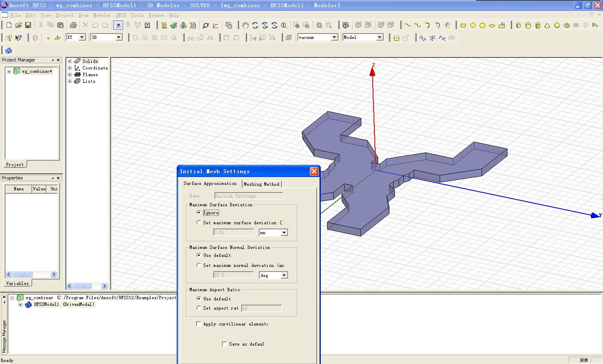Open the Modeler menu
Viewport: 603px width, 364px height.
[102, 15]
